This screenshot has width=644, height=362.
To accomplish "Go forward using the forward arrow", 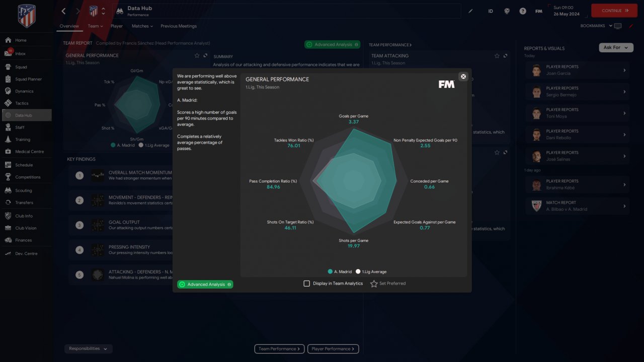I will (77, 11).
